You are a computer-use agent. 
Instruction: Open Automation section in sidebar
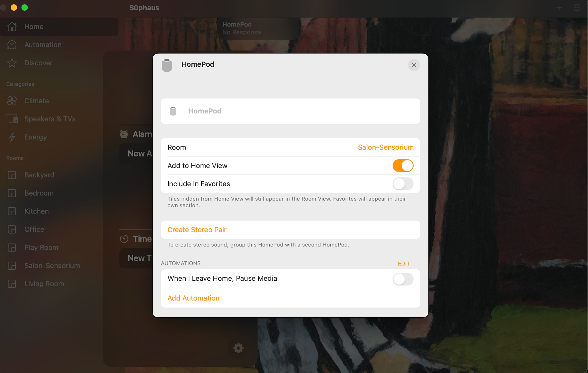[x=59, y=45]
